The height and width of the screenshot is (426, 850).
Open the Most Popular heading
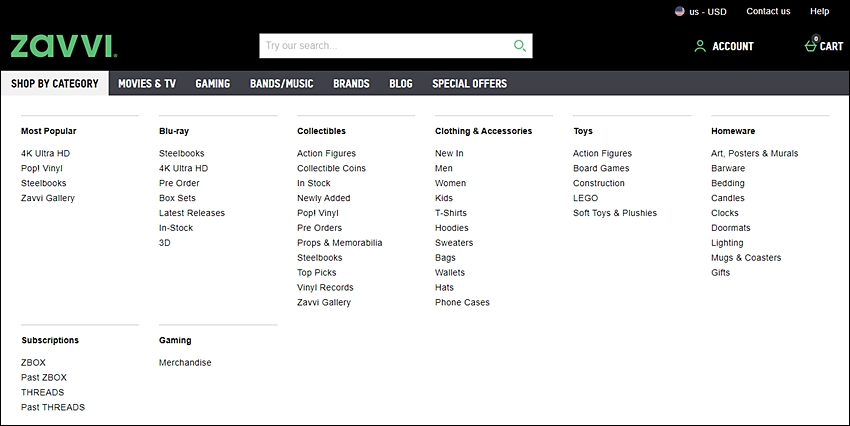click(x=49, y=131)
